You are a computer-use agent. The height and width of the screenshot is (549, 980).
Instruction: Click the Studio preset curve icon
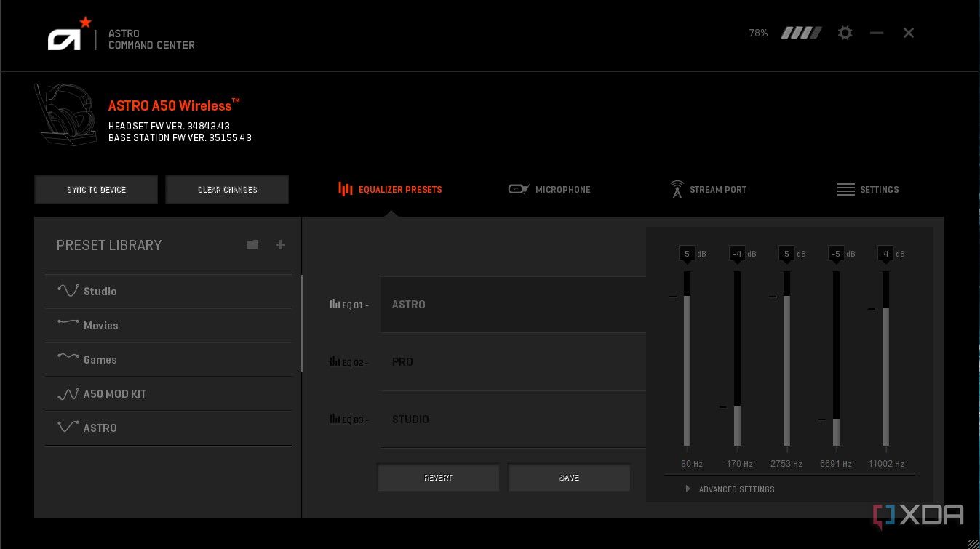[68, 291]
